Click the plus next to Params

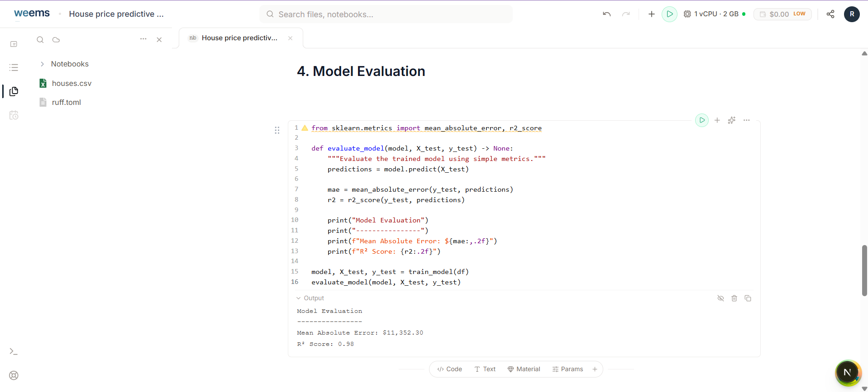[x=595, y=369]
